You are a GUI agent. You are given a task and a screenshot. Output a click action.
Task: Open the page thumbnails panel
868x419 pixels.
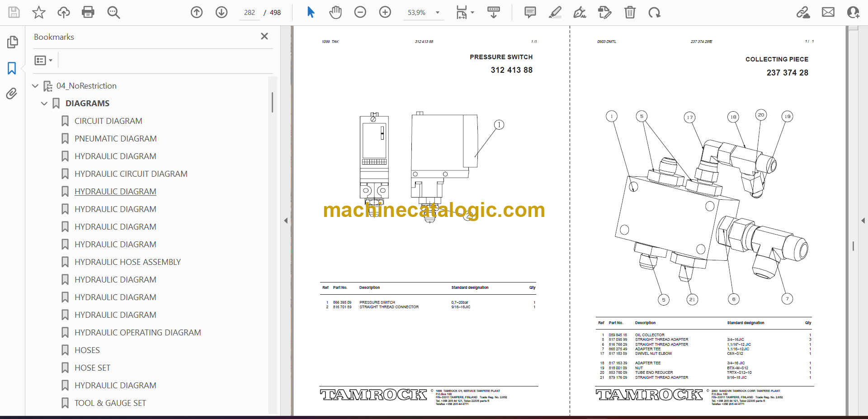12,42
